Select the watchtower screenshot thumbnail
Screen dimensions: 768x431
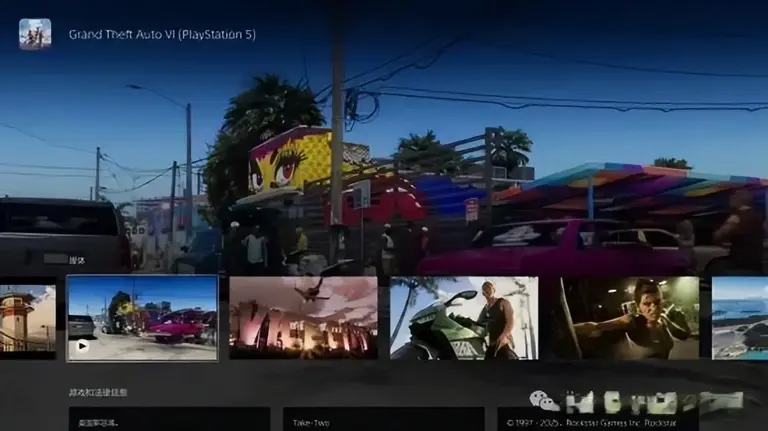(27, 318)
